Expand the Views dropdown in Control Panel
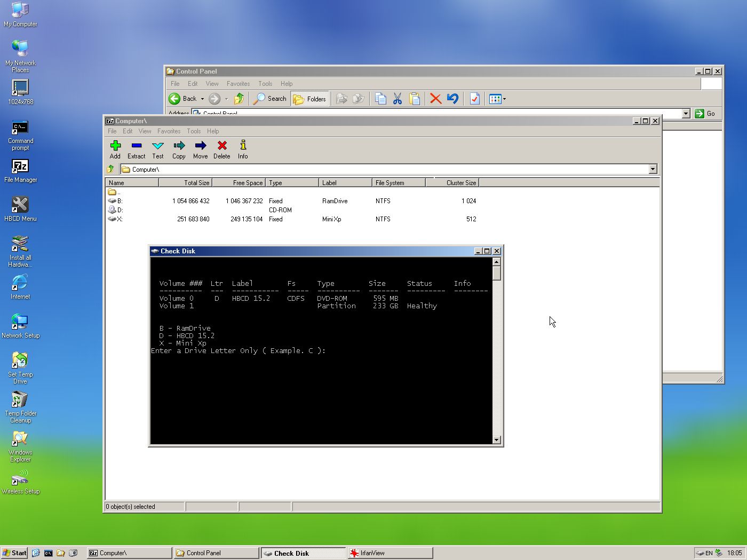The width and height of the screenshot is (747, 560). [x=504, y=99]
